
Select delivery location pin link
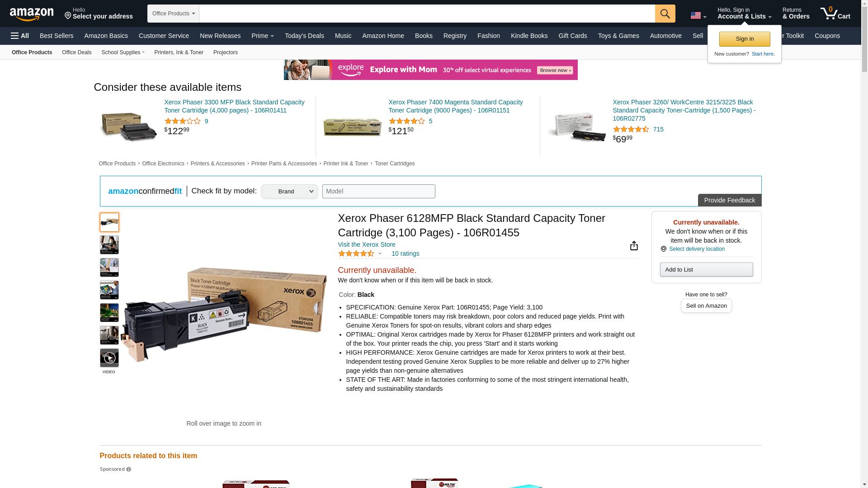tap(697, 249)
